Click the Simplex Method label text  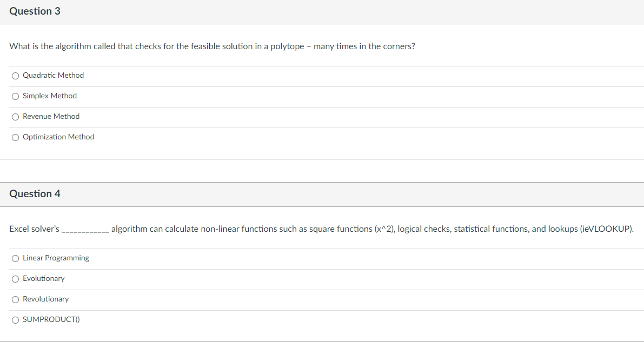(x=50, y=96)
